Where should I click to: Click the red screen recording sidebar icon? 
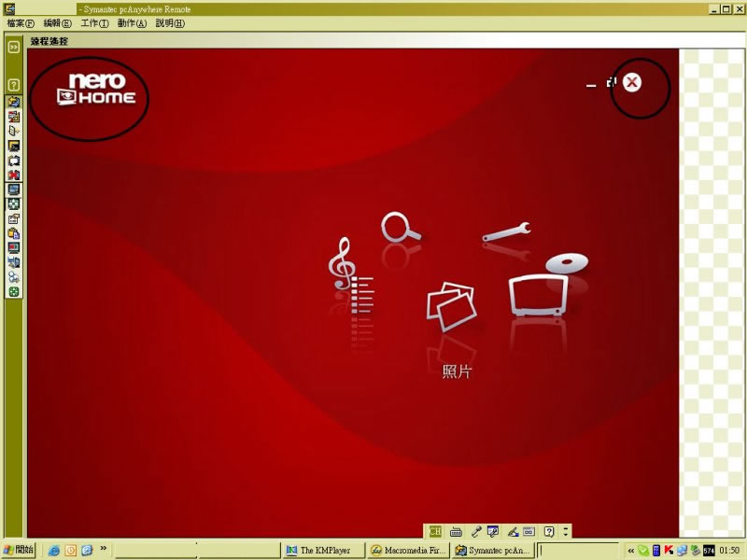coord(14,248)
